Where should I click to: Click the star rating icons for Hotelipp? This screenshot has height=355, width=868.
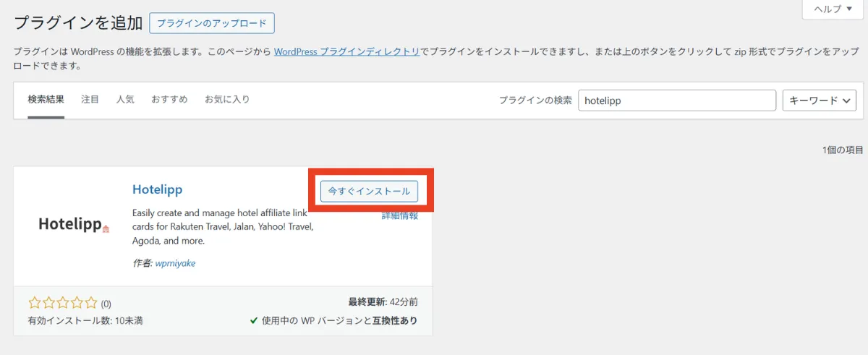(x=62, y=303)
